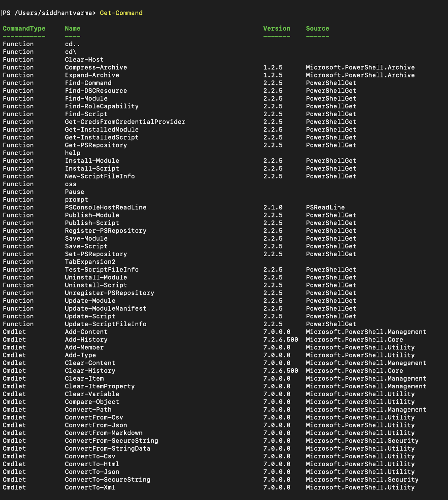Click the Uninstall-Script entry
Viewport: 448px width, 500px height.
pos(96,285)
